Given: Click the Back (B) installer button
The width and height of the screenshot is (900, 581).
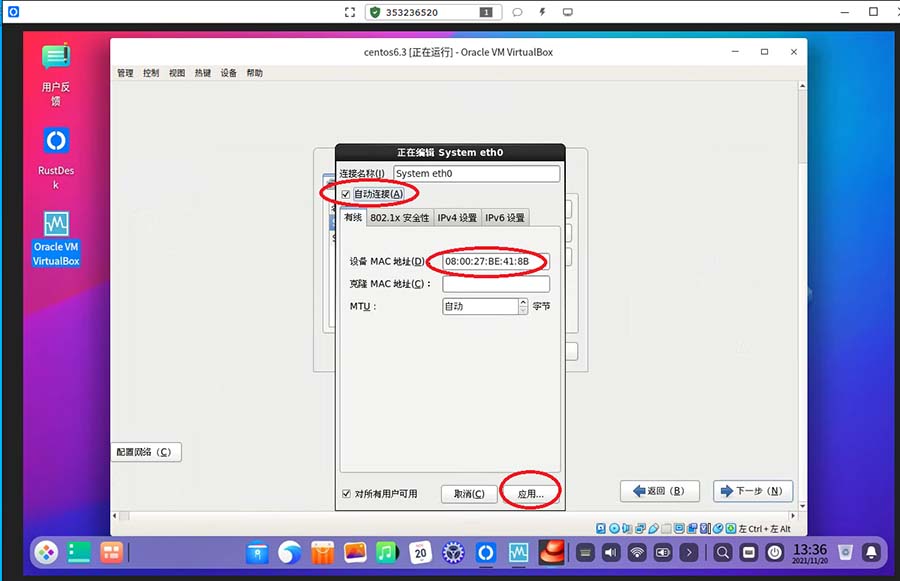Looking at the screenshot, I should coord(660,491).
